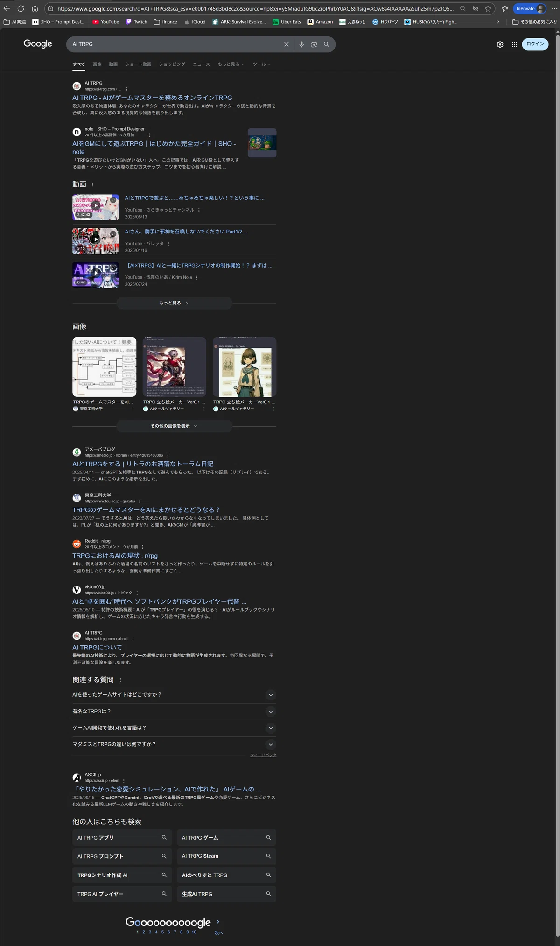The height and width of the screenshot is (946, 560).
Task: Go to results page 2
Action: pos(144,932)
